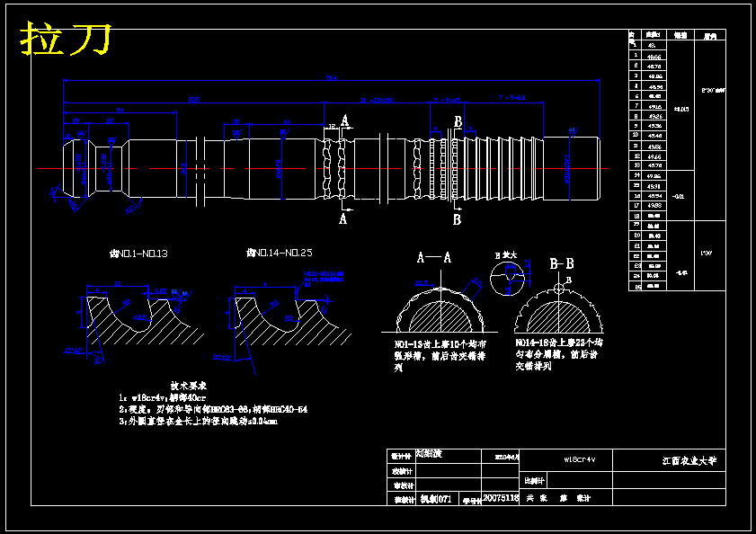
Task: Click the 12×13=156 tooth pitch dimension
Action: (x=377, y=100)
